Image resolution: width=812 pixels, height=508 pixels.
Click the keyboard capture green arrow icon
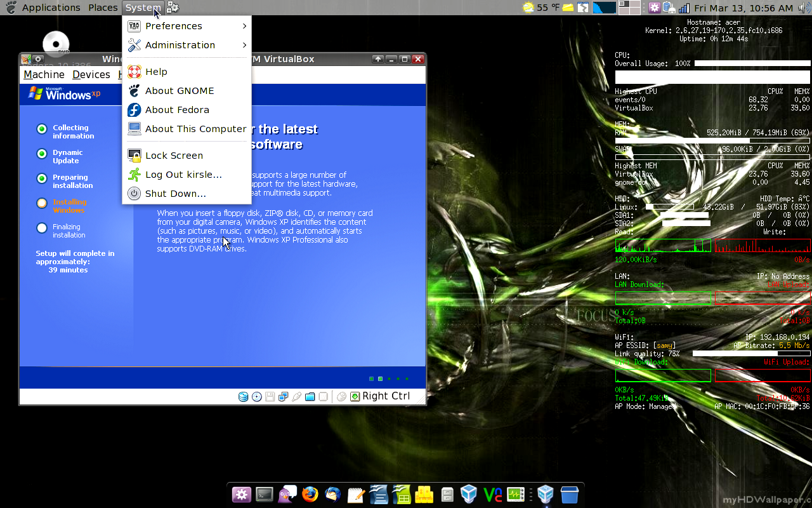[355, 396]
